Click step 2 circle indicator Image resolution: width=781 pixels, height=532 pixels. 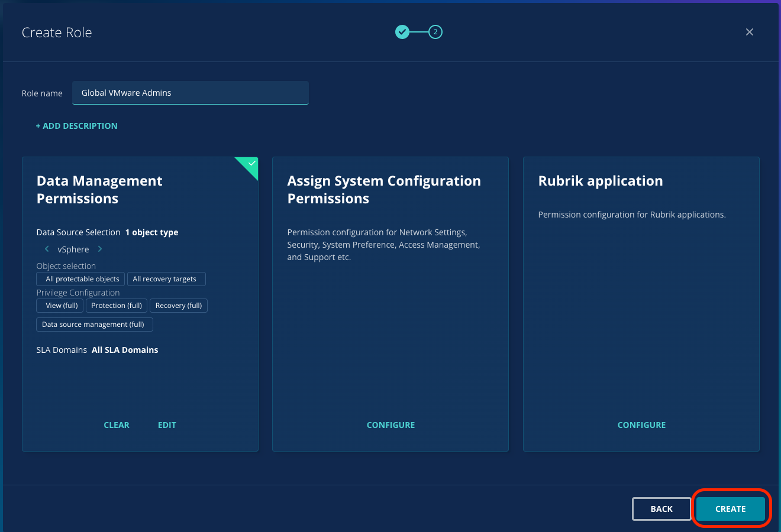[x=435, y=32]
